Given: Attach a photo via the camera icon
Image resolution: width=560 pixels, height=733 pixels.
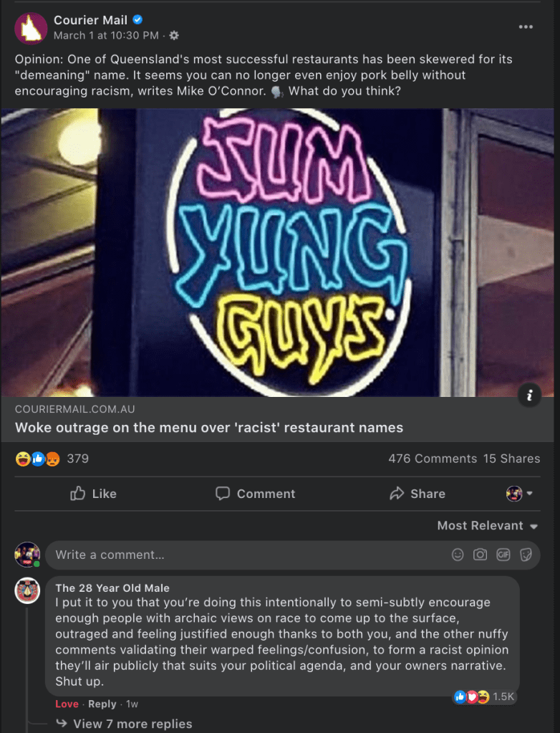Looking at the screenshot, I should click(x=480, y=555).
